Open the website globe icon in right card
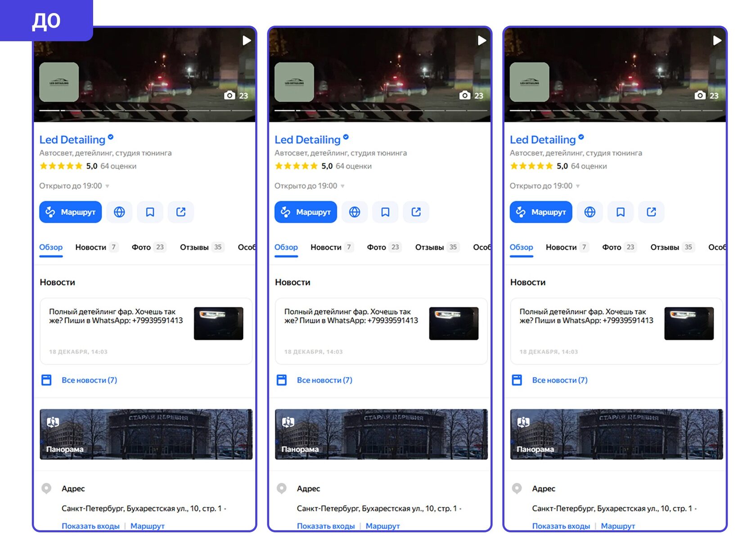This screenshot has height=558, width=756. tap(590, 212)
